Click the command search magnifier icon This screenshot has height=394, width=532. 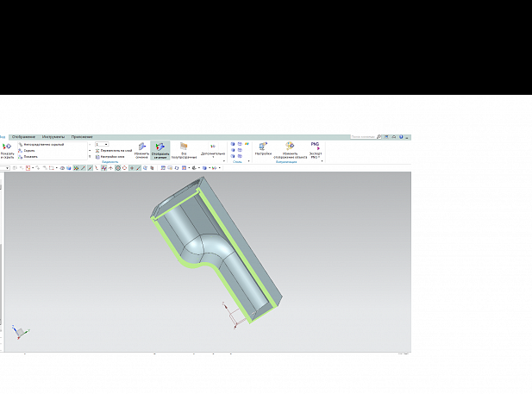point(379,137)
